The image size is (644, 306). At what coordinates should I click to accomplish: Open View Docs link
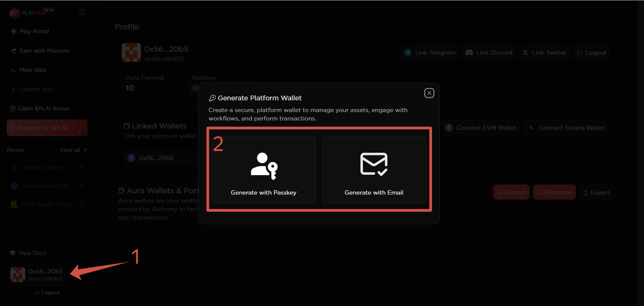click(32, 253)
